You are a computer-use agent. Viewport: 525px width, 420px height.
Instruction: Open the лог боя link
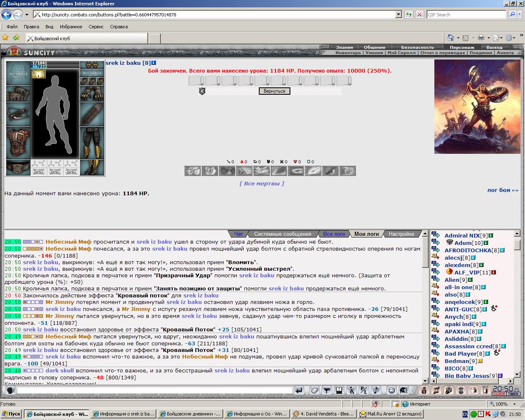pyautogui.click(x=503, y=190)
